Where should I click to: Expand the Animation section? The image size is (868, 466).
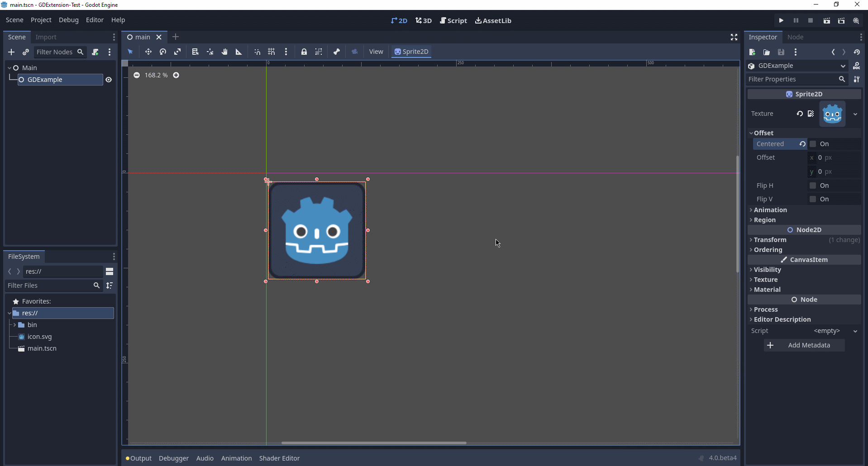[771, 210]
